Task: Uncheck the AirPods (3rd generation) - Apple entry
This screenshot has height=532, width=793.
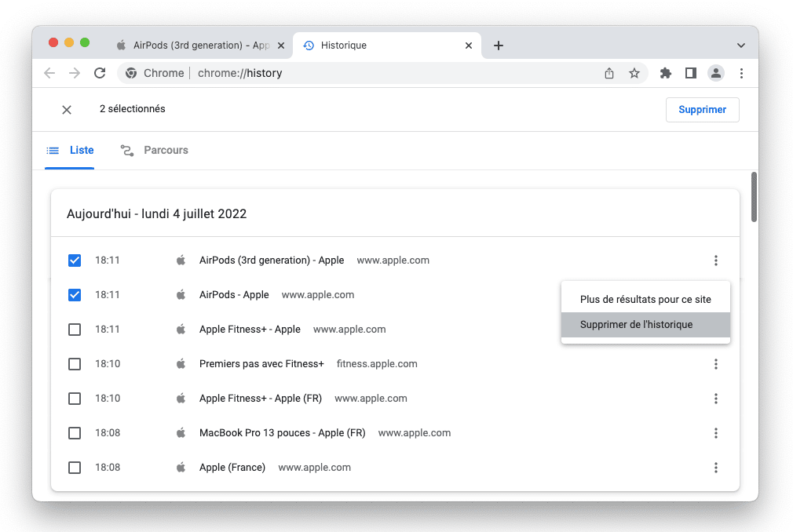Action: [75, 261]
